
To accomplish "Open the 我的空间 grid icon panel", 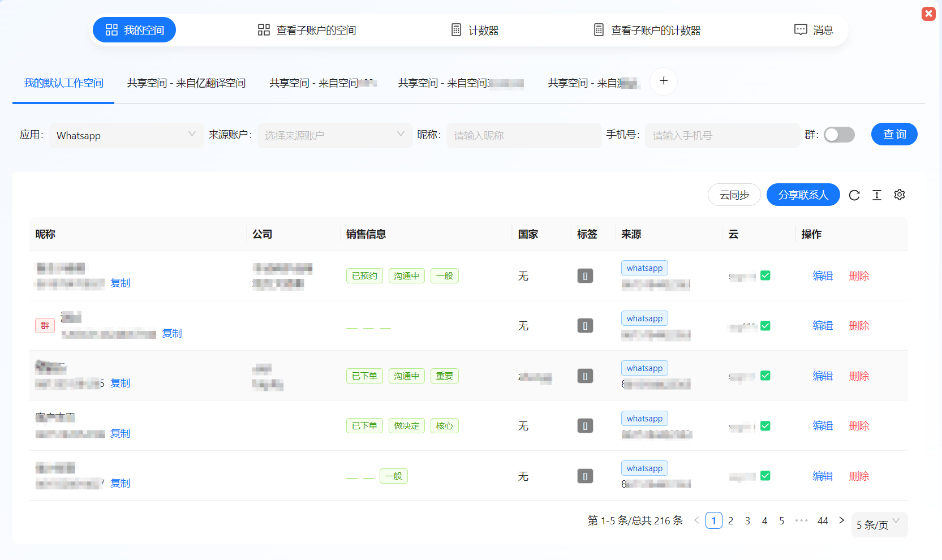I will [111, 29].
